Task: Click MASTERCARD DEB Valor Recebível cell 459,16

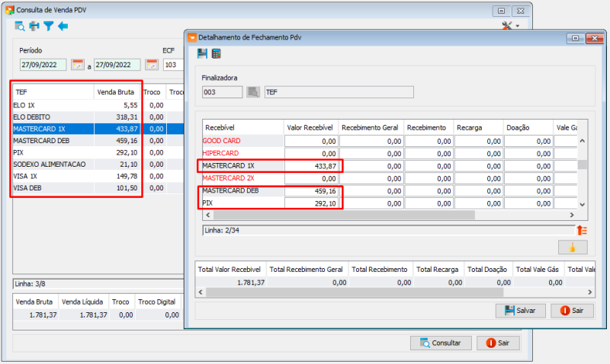Action: coord(311,190)
